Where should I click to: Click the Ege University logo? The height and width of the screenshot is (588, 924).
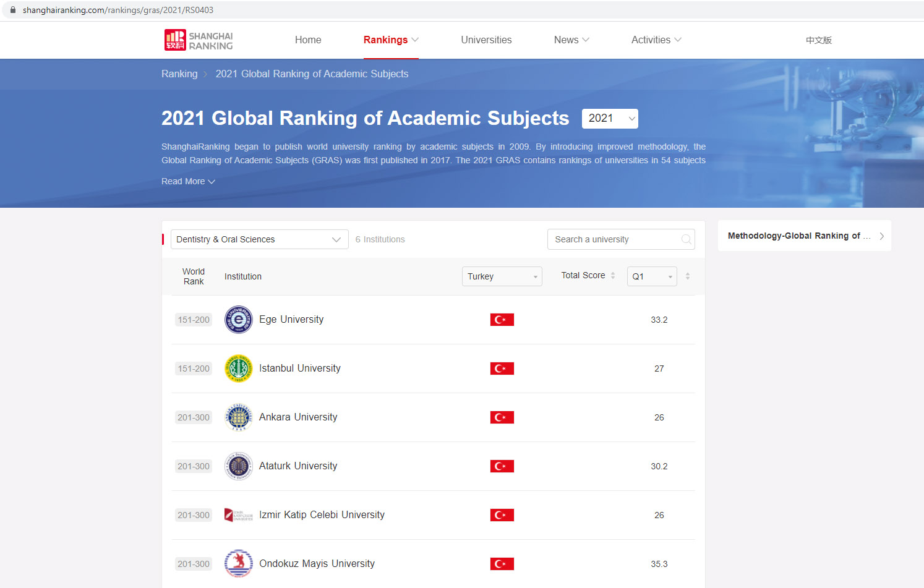(x=238, y=320)
